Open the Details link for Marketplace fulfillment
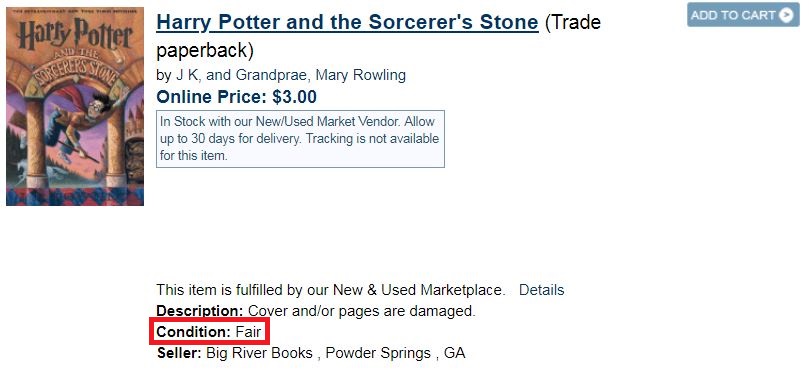Viewport: 809px width, 370px height. point(541,290)
